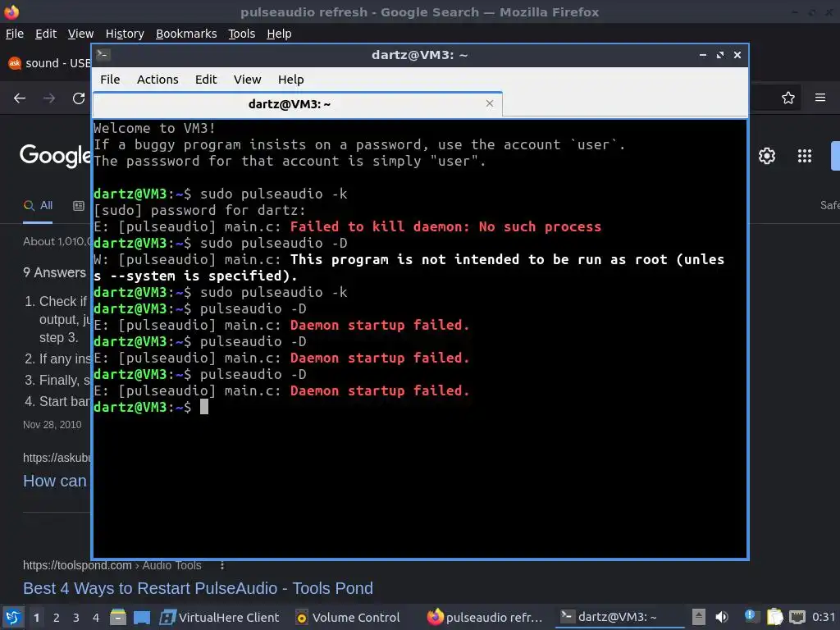The width and height of the screenshot is (840, 630).
Task: Open the terminal Help menu
Action: tap(291, 80)
